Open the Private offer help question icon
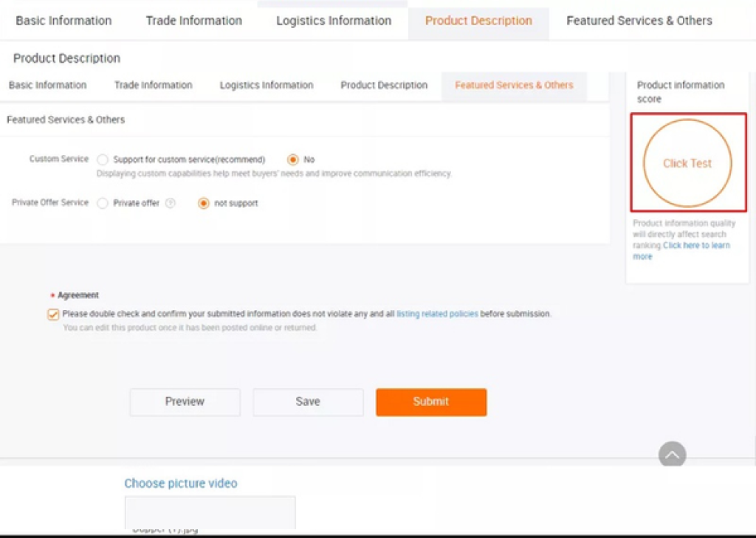 171,204
